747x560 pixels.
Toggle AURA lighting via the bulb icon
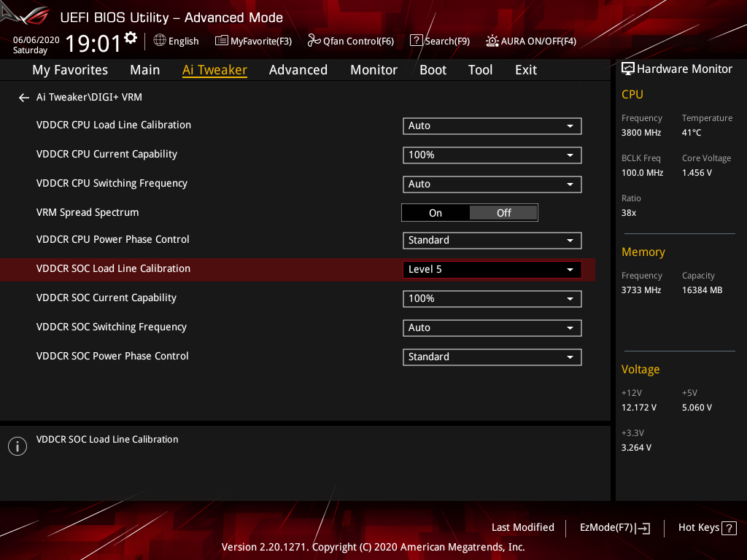coord(492,41)
